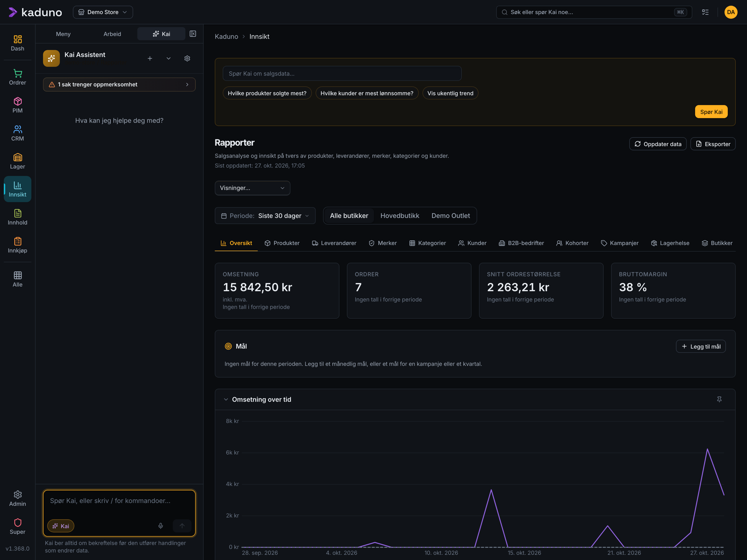Open the Dash sidebar icon
The image size is (747, 560).
pyautogui.click(x=18, y=43)
